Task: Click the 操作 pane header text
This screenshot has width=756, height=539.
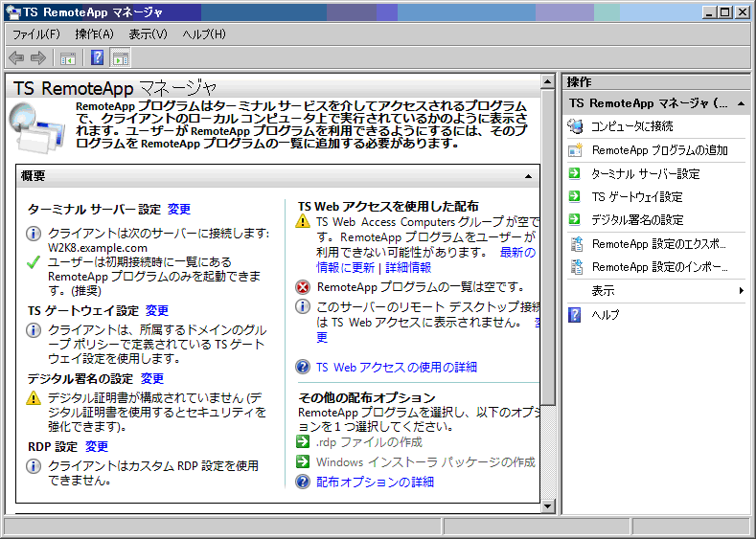Action: coord(579,82)
